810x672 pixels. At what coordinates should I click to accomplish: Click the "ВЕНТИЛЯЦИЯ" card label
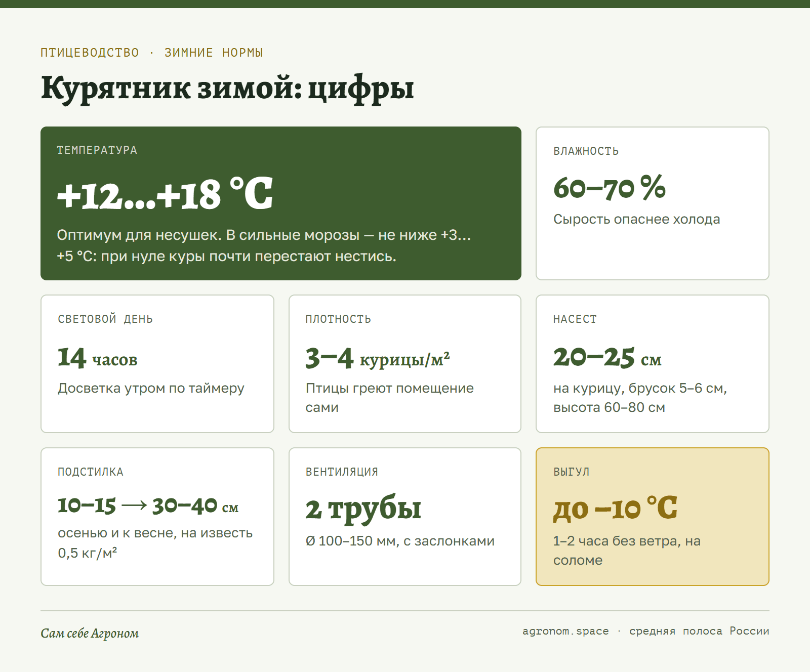point(342,472)
